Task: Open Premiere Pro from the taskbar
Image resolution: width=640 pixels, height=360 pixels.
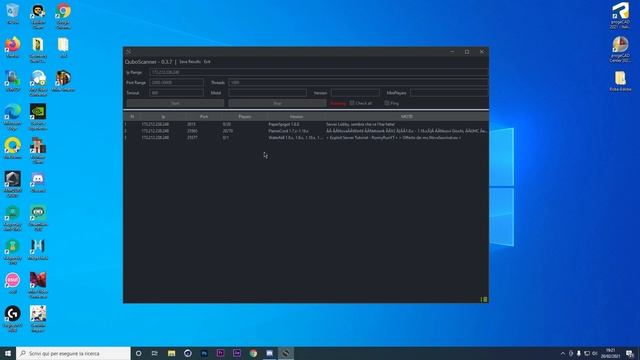Action: coord(220,353)
